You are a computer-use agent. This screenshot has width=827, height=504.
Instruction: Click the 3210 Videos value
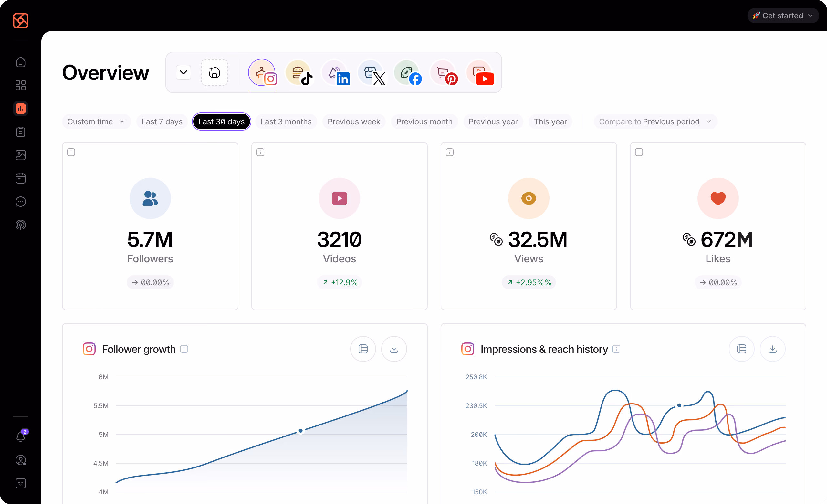click(339, 240)
